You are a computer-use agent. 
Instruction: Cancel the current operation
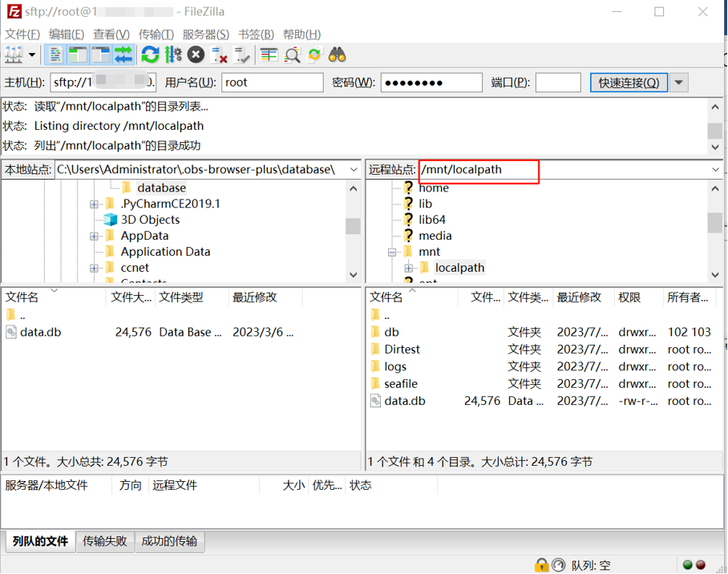pos(196,55)
